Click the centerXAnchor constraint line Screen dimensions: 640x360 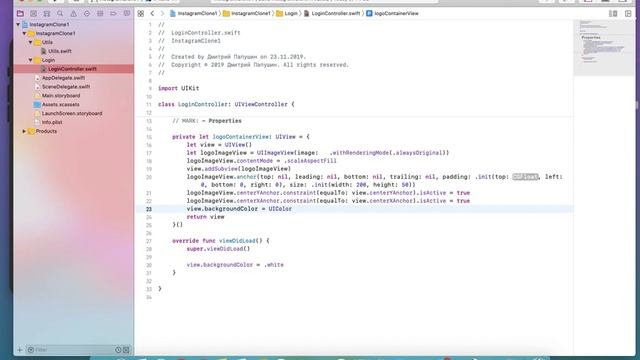[x=328, y=201]
